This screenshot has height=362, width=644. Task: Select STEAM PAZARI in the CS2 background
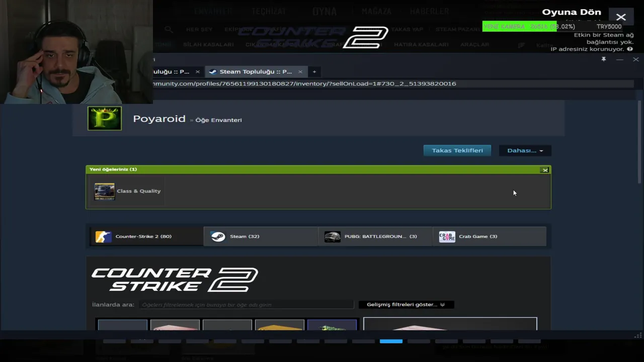457,30
